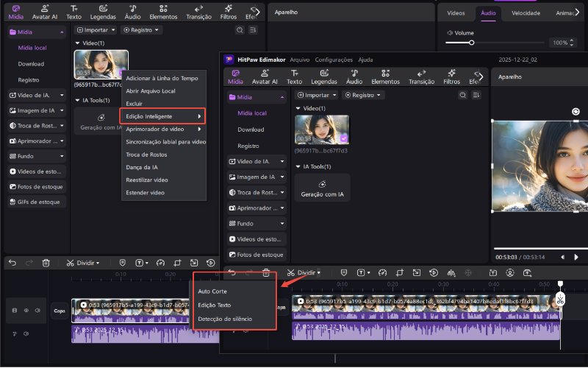The width and height of the screenshot is (588, 368).
Task: Toggle video track eye visibility in back window
Action: pyautogui.click(x=26, y=311)
